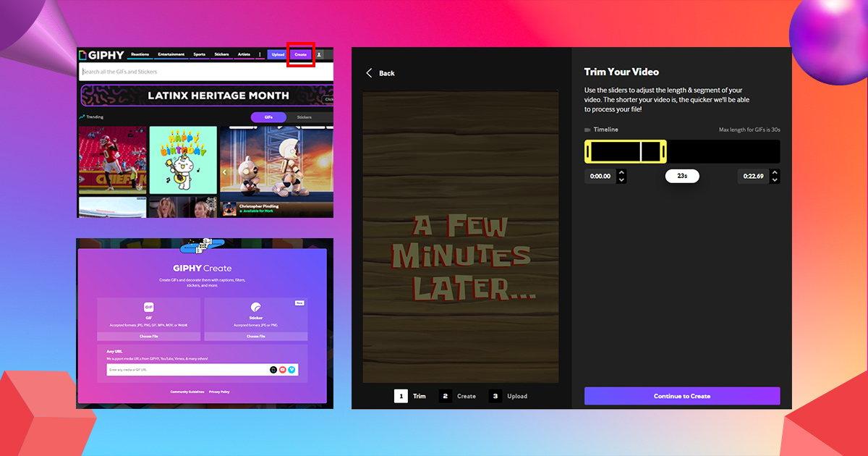Open the Latinx Heritage Month banner
Image resolution: width=868 pixels, height=456 pixels.
[207, 96]
